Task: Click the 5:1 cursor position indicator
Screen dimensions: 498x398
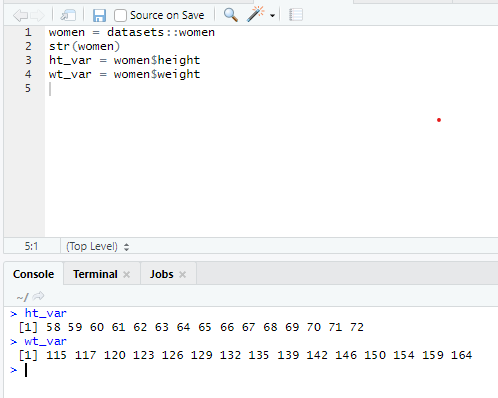Action: pyautogui.click(x=31, y=246)
